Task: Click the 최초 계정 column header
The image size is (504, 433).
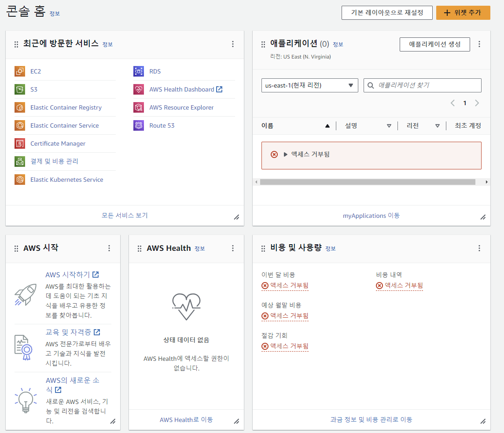Action: point(467,125)
